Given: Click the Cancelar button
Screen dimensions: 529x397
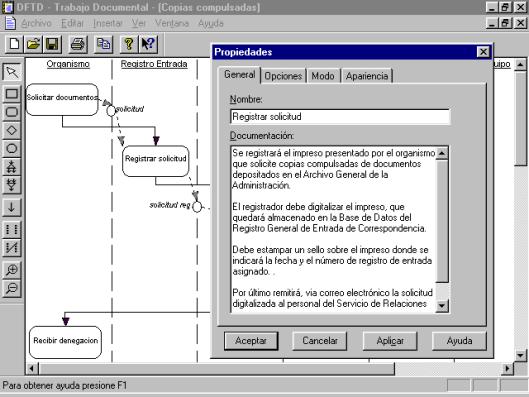Looking at the screenshot, I should (x=320, y=341).
